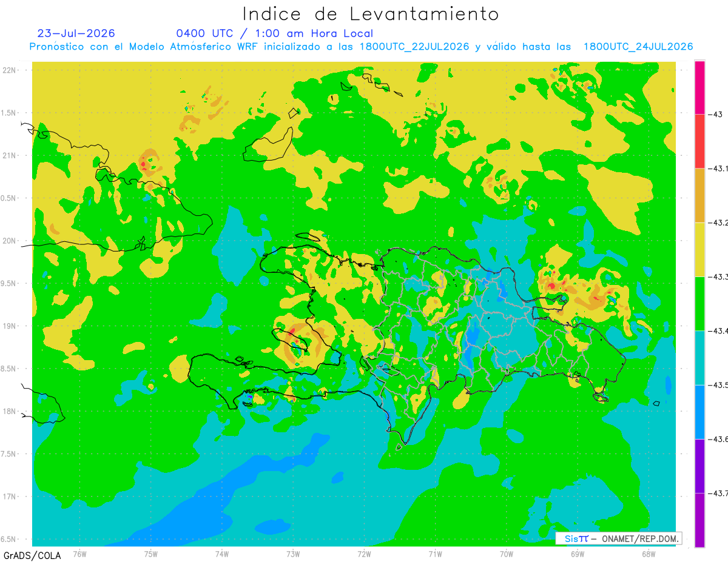Click the legend value "-43.1"
Screen dimensions: 728x562
718,169
